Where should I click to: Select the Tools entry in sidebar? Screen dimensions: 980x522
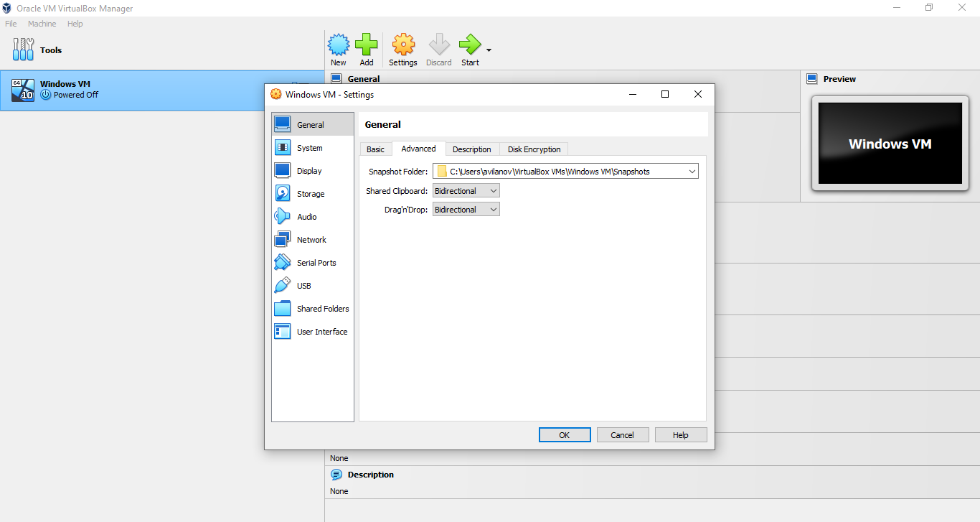(162, 50)
